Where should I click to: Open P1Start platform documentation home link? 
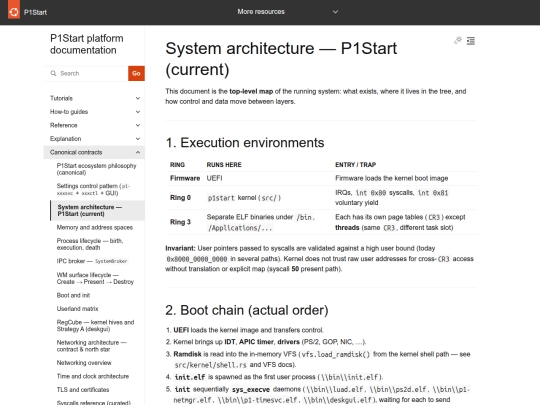tap(86, 44)
